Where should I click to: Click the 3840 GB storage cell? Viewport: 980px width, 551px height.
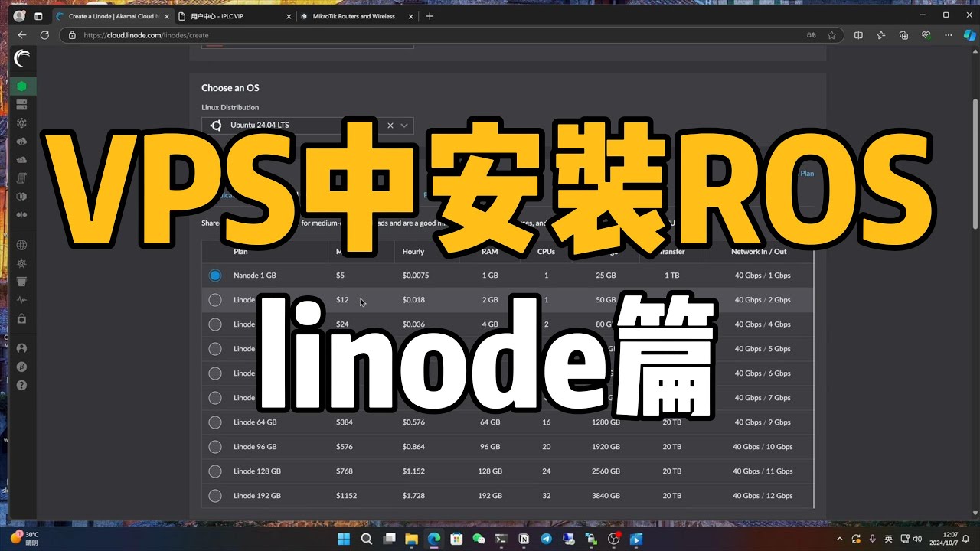pyautogui.click(x=606, y=496)
